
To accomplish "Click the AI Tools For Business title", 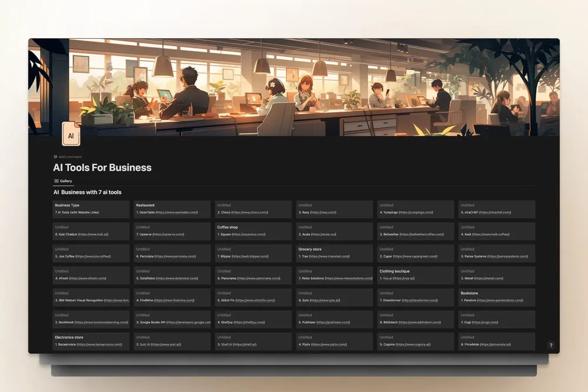I will [x=102, y=167].
